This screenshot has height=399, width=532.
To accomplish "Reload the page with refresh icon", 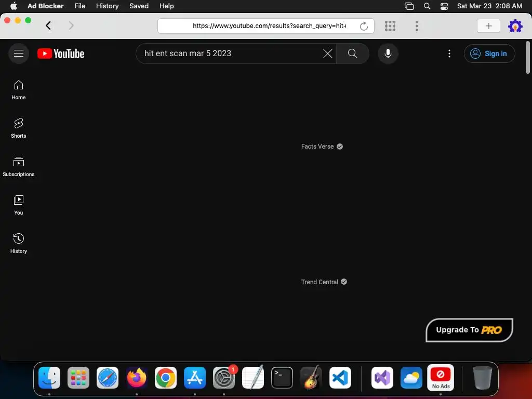I will 364,26.
